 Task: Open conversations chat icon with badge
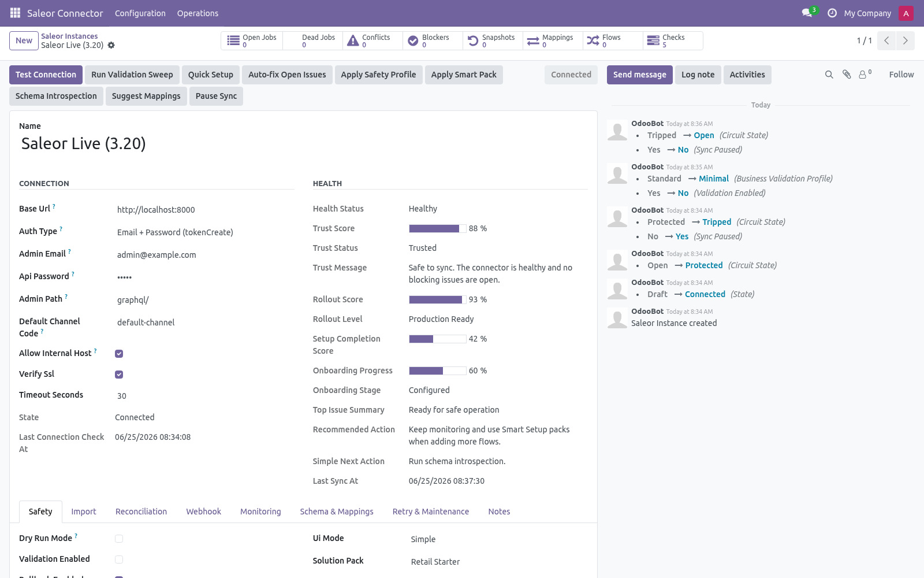click(x=808, y=13)
